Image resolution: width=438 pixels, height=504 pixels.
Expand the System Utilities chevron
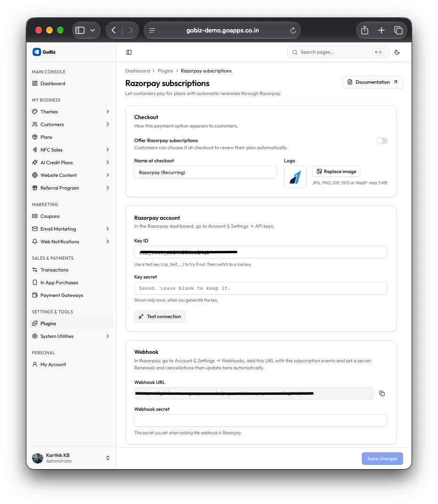pos(108,336)
